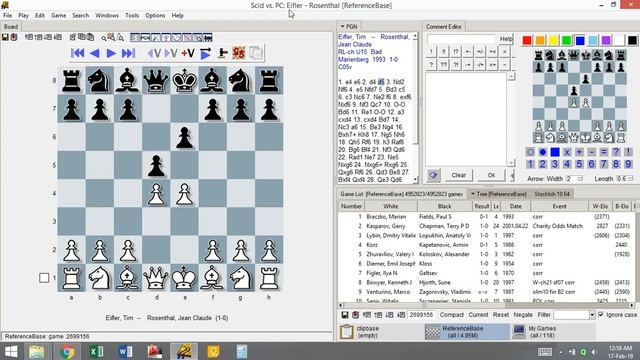640x360 pixels.
Task: Open the Windows menu
Action: (x=107, y=16)
